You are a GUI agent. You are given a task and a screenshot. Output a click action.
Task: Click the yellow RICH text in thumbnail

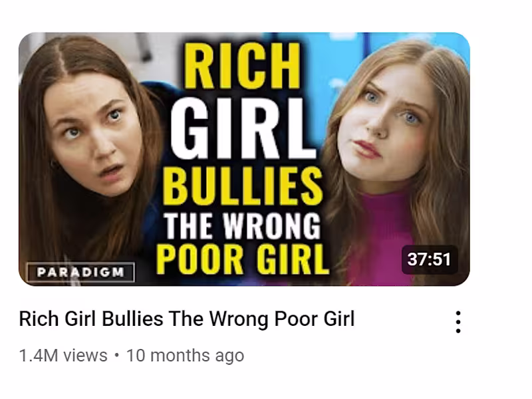click(242, 66)
